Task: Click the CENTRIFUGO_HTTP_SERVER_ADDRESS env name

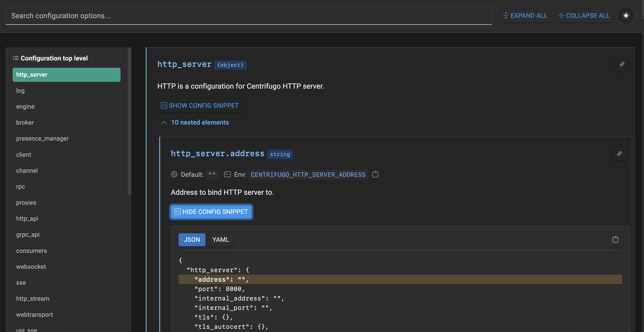Action: [308, 175]
